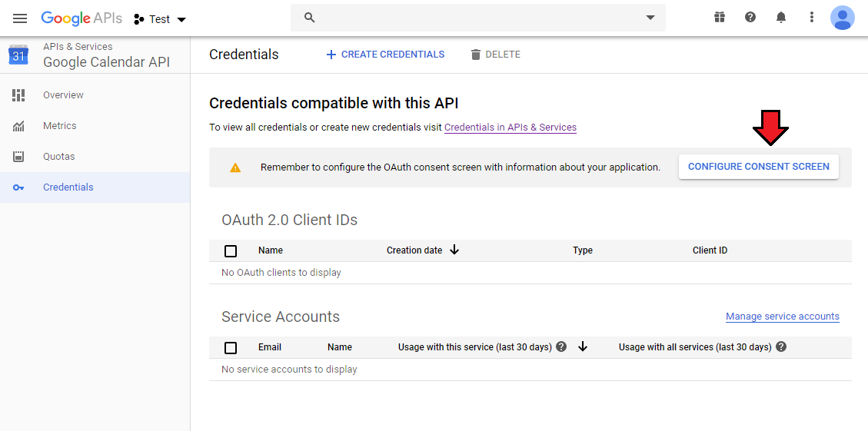868x431 pixels.
Task: Click Service Accounts Name column header
Action: 339,347
